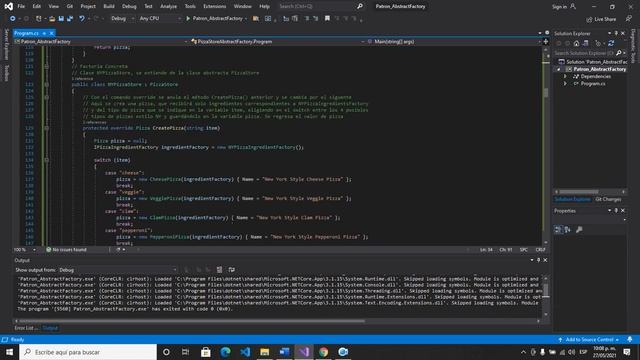Screen dimensions: 640x360
Task: Open the Any CPU platform dropdown
Action: click(x=160, y=19)
